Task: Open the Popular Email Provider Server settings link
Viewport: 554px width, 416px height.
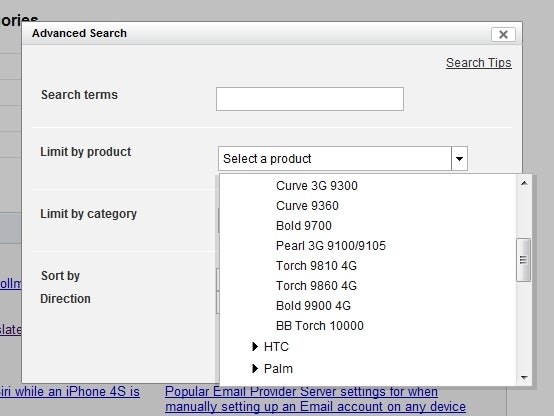Action: tap(315, 399)
